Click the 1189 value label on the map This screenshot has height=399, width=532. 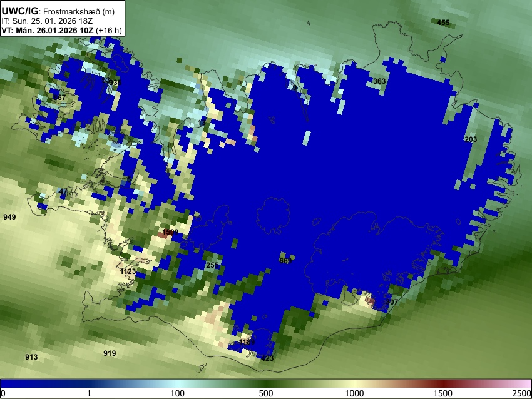pos(247,341)
